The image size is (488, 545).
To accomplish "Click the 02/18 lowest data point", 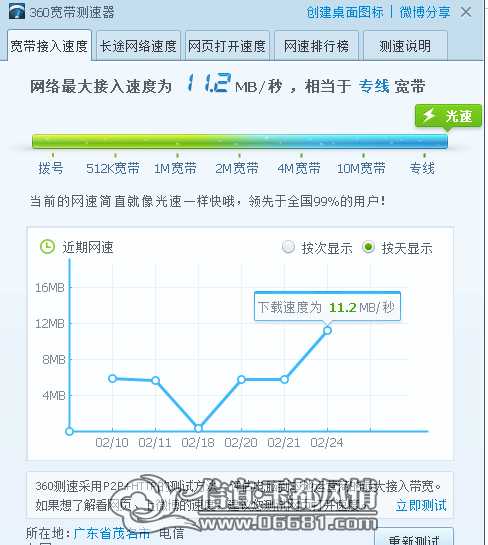I will click(x=198, y=428).
